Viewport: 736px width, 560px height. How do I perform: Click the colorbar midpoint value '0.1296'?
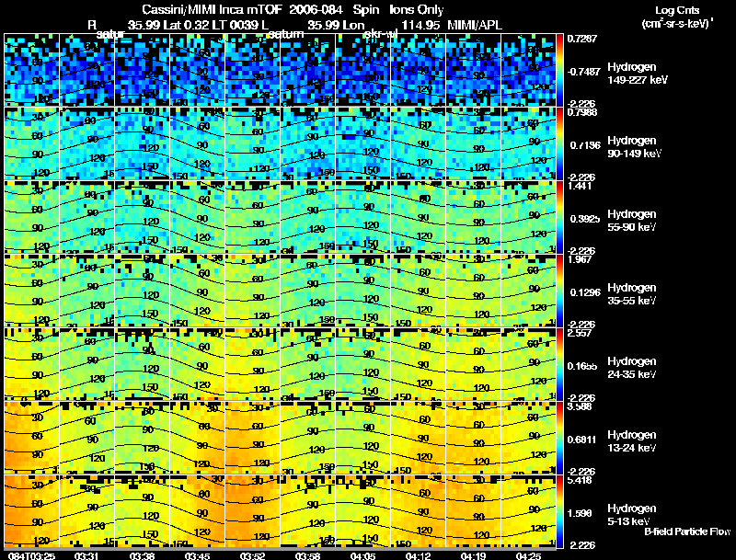pos(585,292)
